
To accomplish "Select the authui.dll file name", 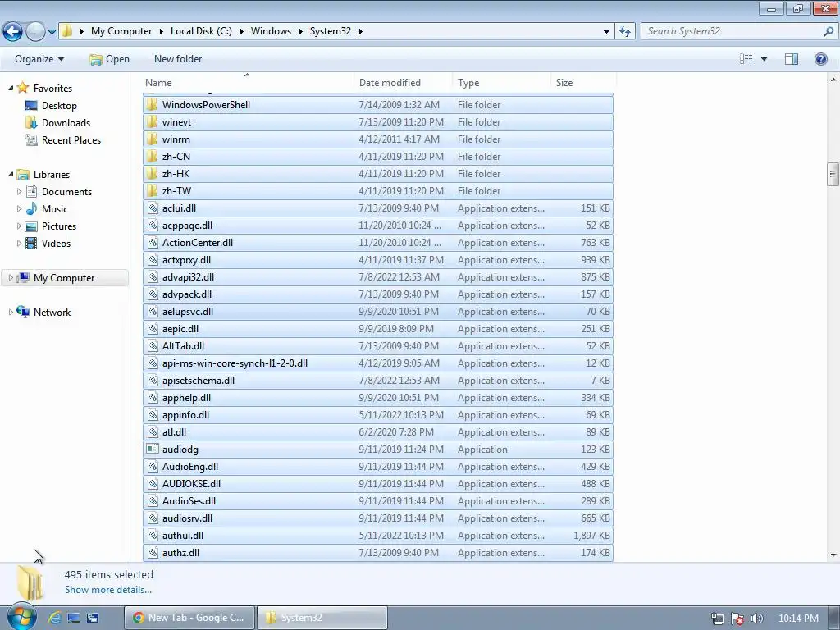I will (x=183, y=535).
